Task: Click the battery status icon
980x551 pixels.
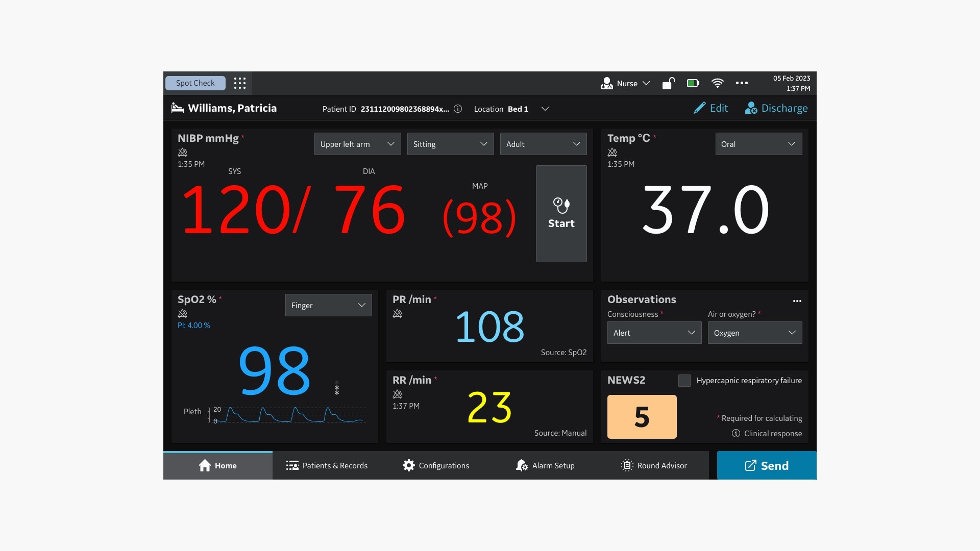Action: point(693,83)
